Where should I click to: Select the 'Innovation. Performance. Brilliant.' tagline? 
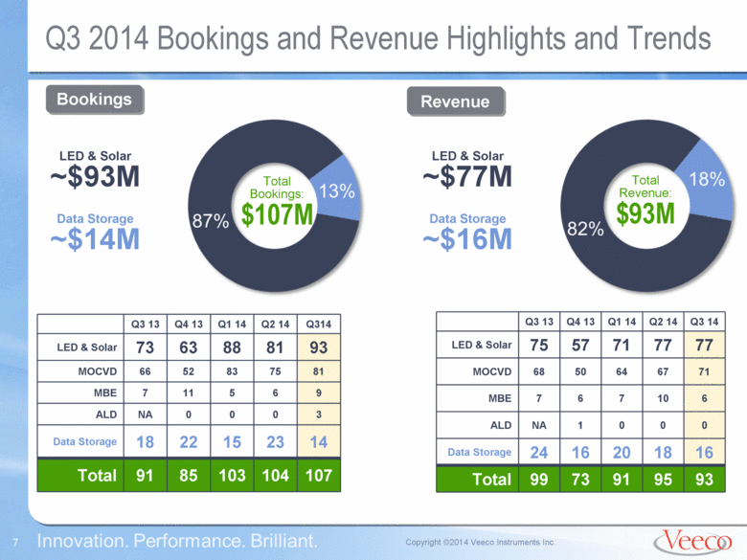click(x=177, y=542)
